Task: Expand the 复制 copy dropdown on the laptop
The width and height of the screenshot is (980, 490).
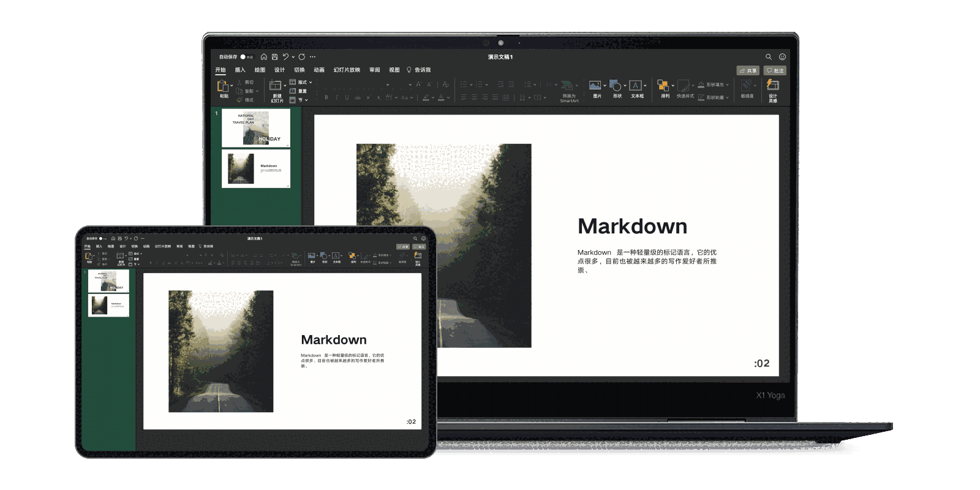Action: pyautogui.click(x=257, y=91)
